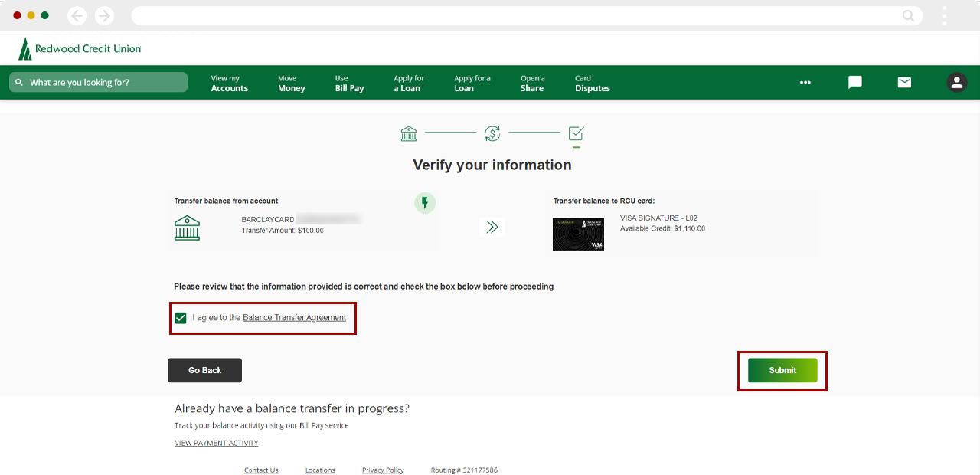Click the checkmark verify step icon
This screenshot has height=475, width=980.
(577, 134)
